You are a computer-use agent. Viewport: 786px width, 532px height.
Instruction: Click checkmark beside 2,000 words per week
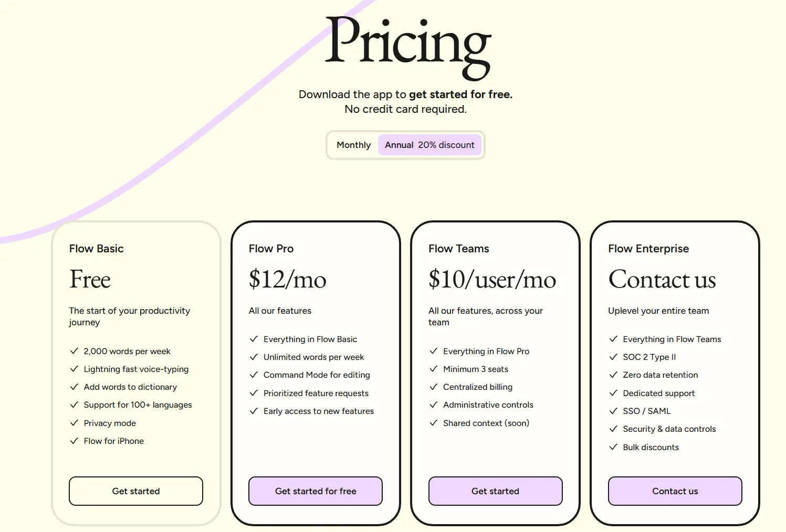[74, 351]
